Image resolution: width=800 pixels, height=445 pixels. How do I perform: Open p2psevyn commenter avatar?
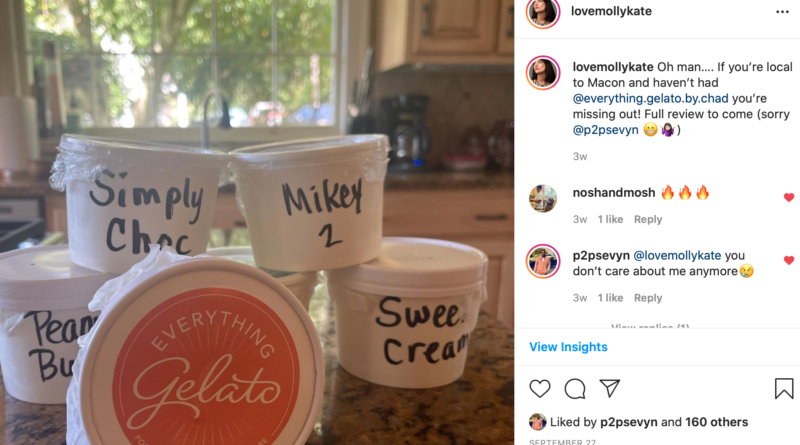point(543,261)
